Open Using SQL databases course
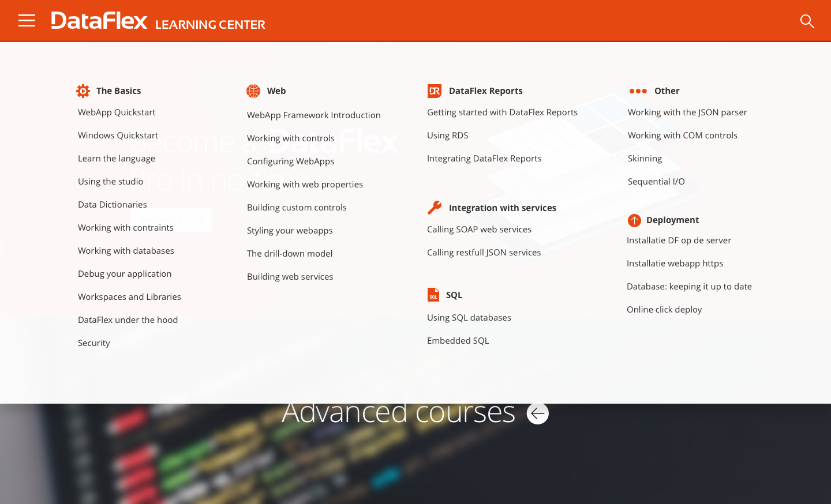Viewport: 831px width, 504px height. [469, 318]
